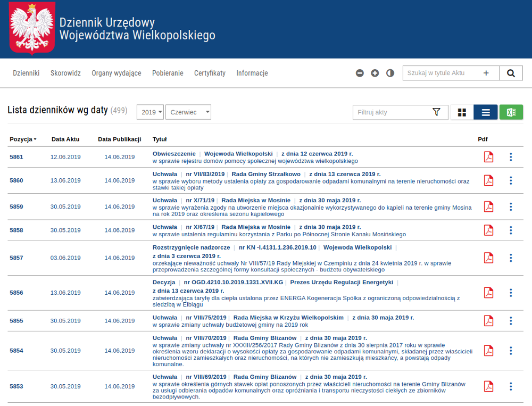Sort by Pozycja column header

click(23, 139)
